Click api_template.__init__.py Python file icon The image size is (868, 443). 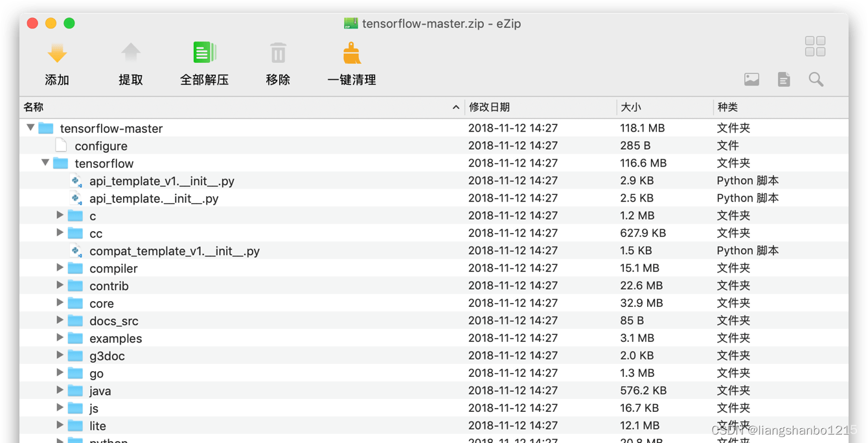(76, 198)
